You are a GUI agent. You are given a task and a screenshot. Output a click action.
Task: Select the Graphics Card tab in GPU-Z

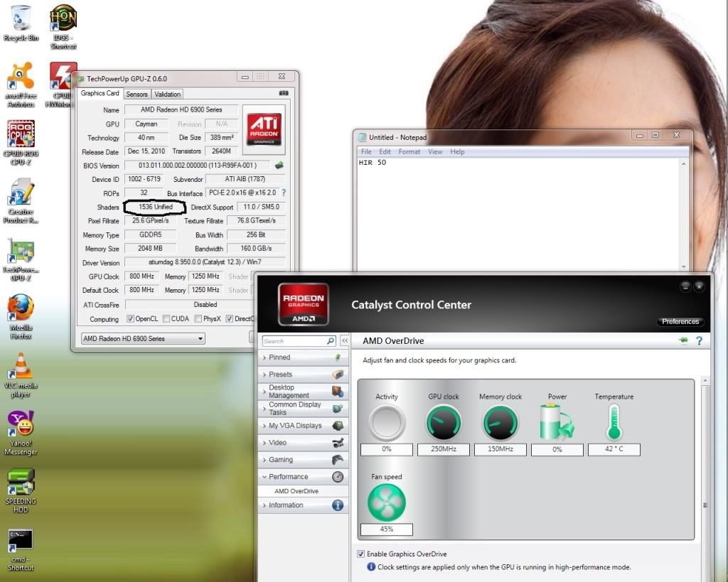coord(100,93)
